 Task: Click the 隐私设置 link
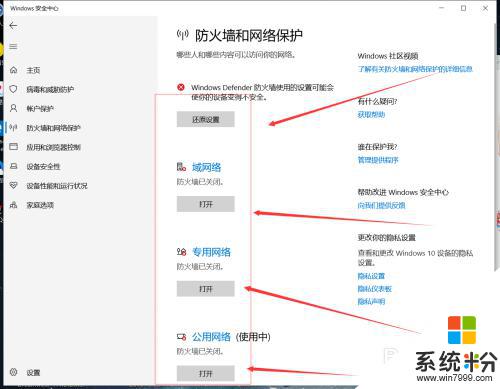pyautogui.click(x=371, y=276)
